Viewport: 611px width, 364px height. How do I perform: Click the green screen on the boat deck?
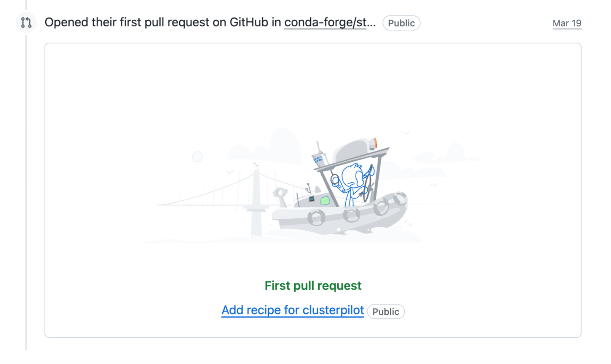[x=325, y=201]
